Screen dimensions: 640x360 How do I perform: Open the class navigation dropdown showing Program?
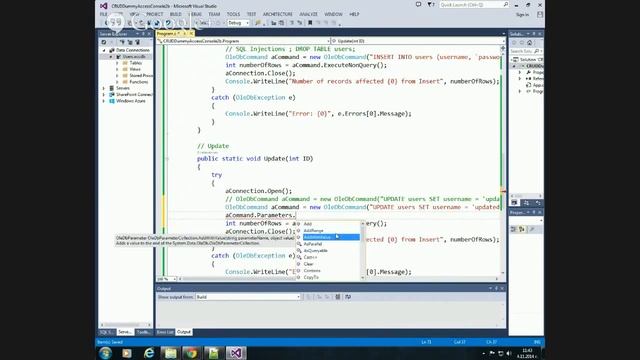tap(244, 41)
